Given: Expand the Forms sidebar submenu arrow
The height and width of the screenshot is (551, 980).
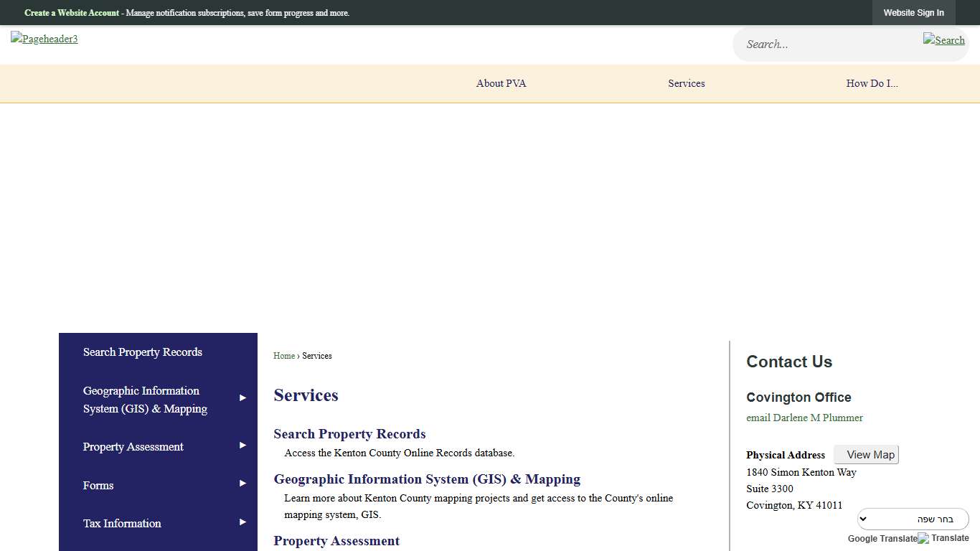Looking at the screenshot, I should 242,484.
